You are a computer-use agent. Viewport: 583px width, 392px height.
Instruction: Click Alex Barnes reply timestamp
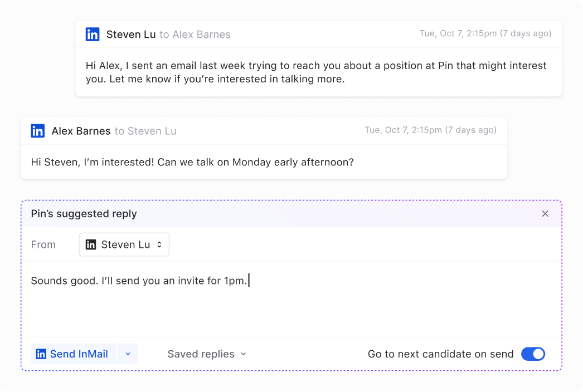[430, 130]
